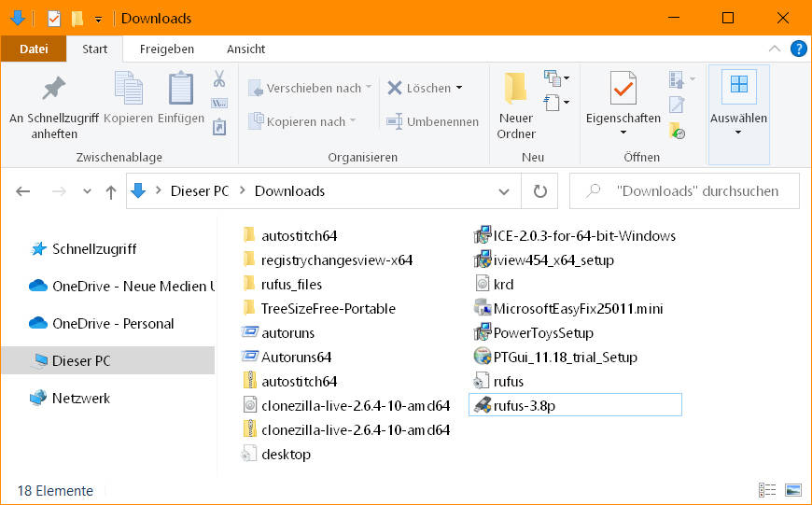Select the TreeSizeFree-Portable folder
The image size is (812, 505).
(x=318, y=308)
